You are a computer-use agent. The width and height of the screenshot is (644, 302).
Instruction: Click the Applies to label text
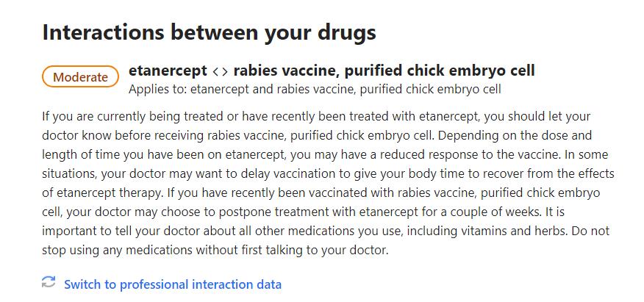coord(158,89)
